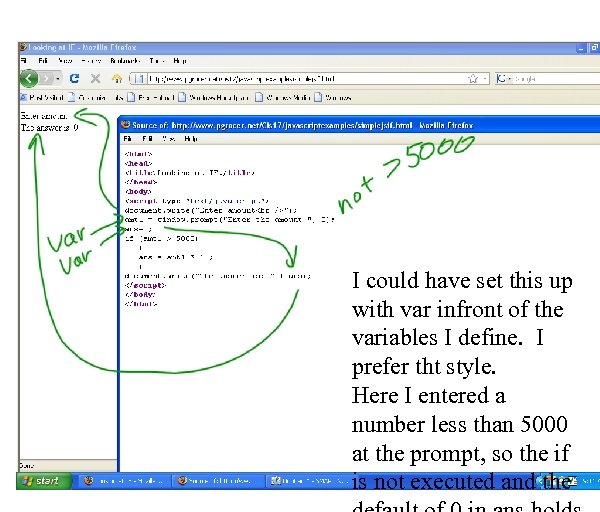The image size is (600, 512).
Task: Open Edit menu in Source window
Action: pyautogui.click(x=147, y=139)
